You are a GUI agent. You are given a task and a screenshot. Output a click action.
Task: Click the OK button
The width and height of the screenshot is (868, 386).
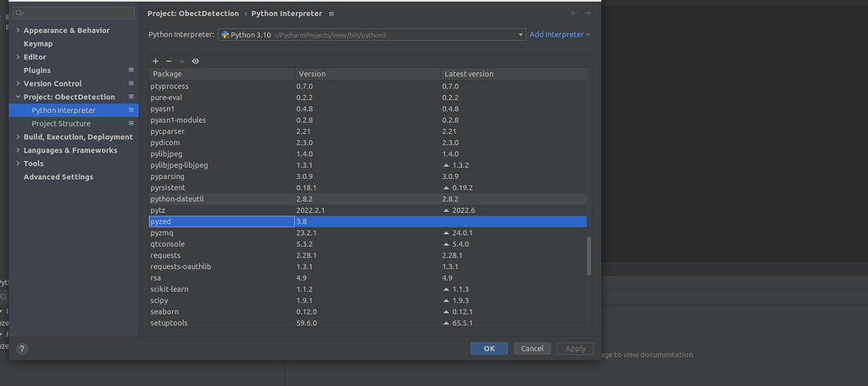(489, 349)
